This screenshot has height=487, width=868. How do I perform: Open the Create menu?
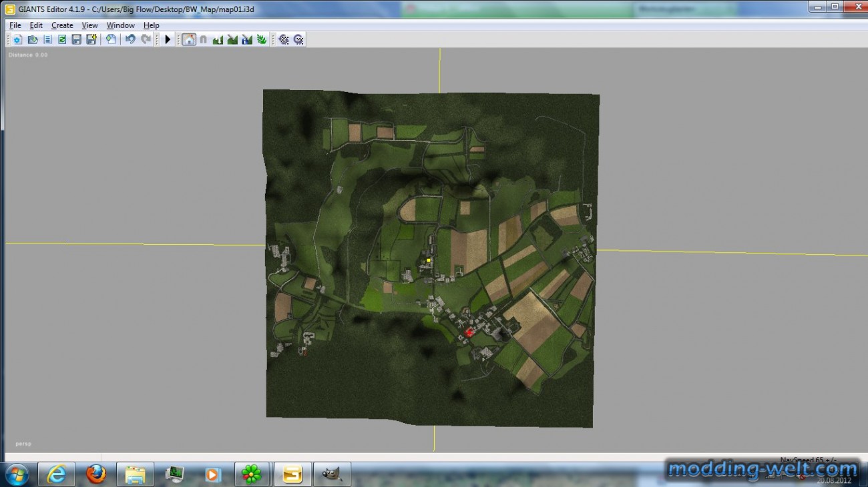tap(62, 25)
